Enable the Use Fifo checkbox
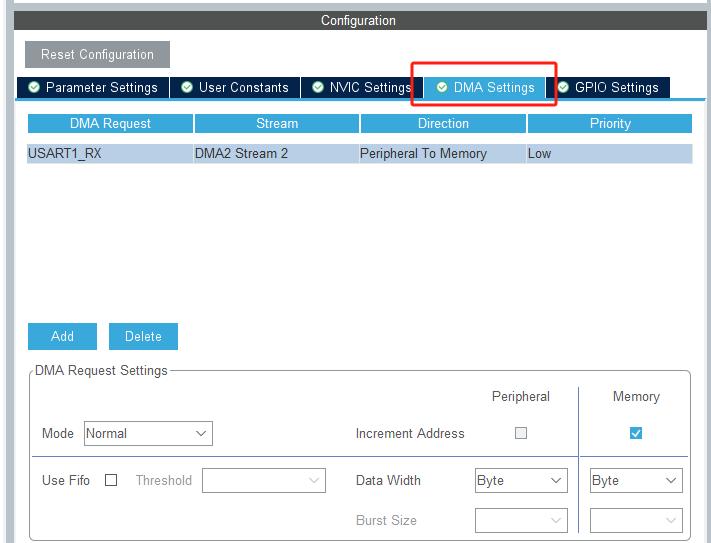711x543 pixels. coord(111,480)
